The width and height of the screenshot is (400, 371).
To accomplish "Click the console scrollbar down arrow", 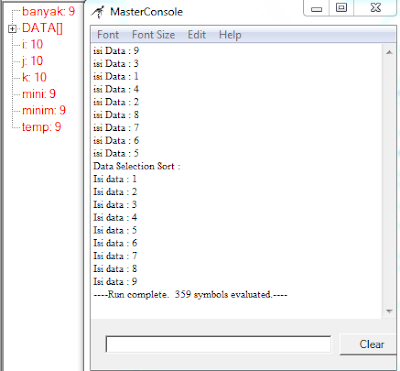I will [389, 311].
